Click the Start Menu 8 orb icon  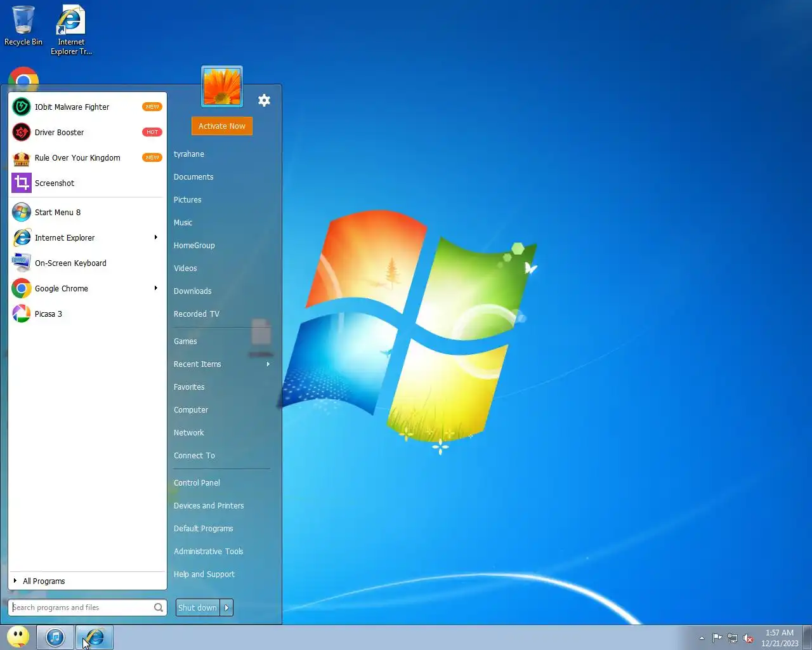22,212
